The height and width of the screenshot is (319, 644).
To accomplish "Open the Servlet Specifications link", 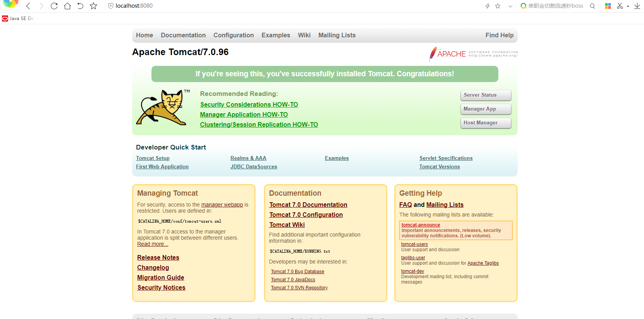I will tap(446, 158).
